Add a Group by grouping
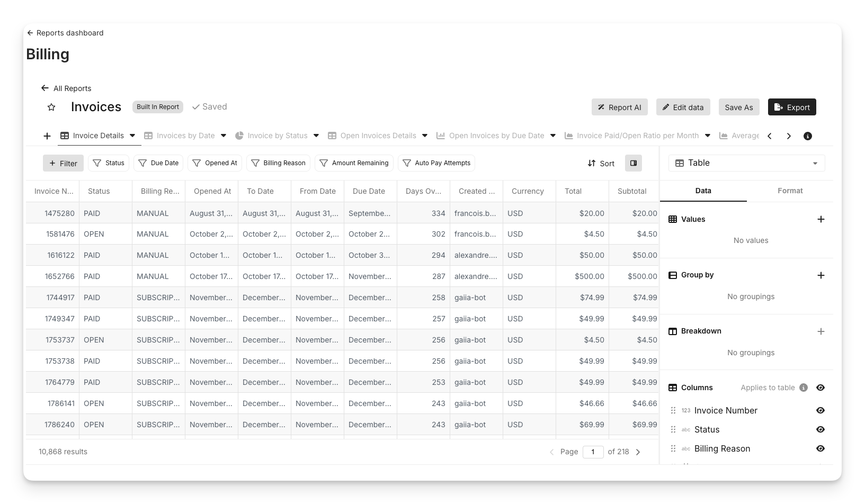 821,275
